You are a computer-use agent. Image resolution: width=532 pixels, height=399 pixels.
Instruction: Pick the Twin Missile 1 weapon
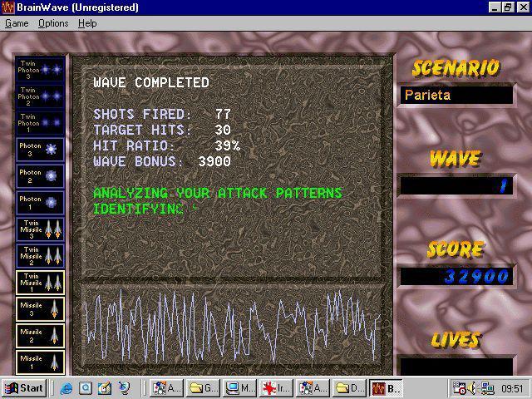click(40, 283)
